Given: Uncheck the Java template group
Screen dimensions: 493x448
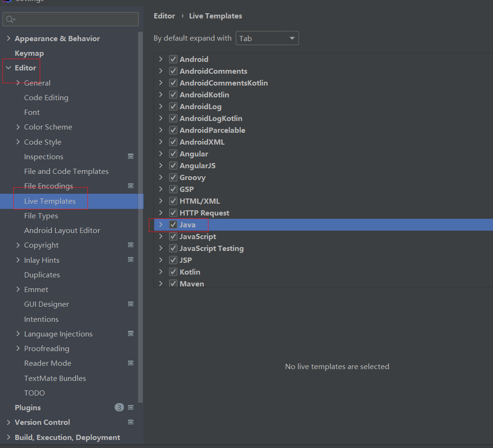Looking at the screenshot, I should tap(173, 224).
